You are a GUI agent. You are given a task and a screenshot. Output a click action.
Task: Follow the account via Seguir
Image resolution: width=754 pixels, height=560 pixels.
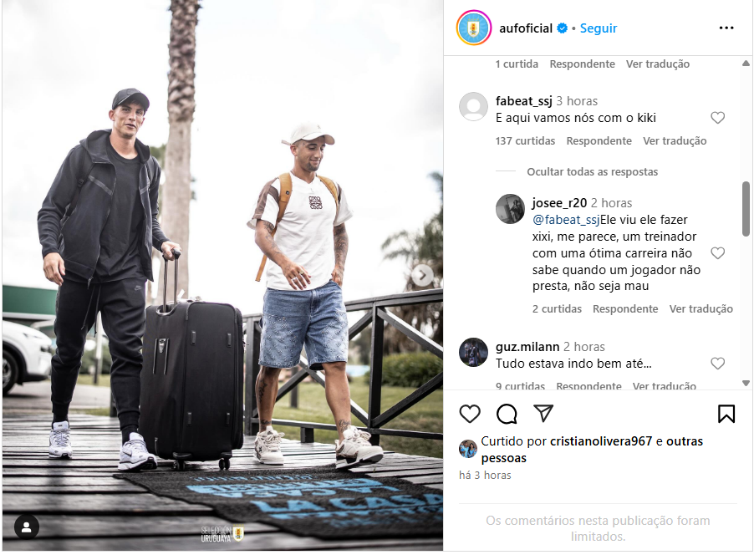coord(599,28)
